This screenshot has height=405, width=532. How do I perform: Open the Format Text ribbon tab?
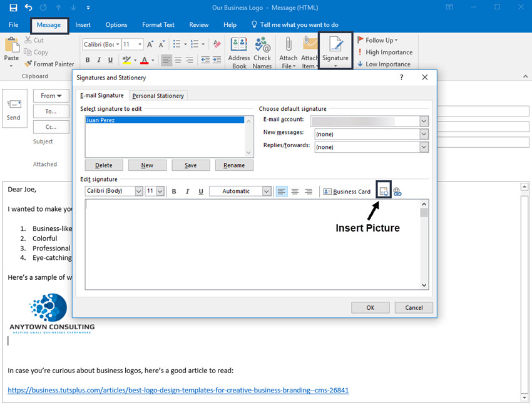pos(158,24)
